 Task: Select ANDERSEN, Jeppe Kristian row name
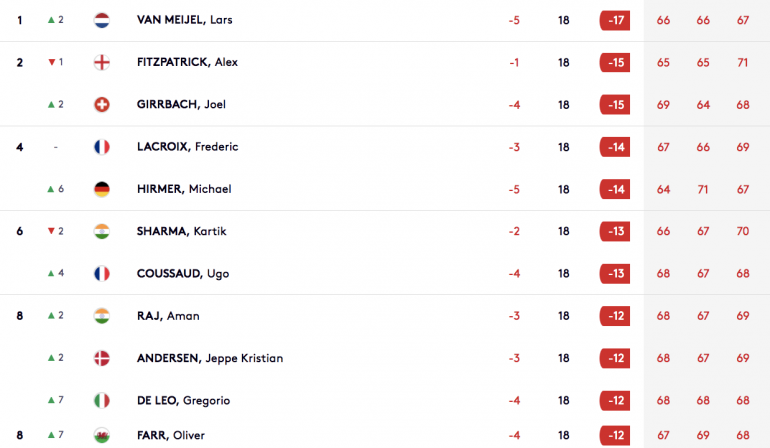click(x=210, y=358)
